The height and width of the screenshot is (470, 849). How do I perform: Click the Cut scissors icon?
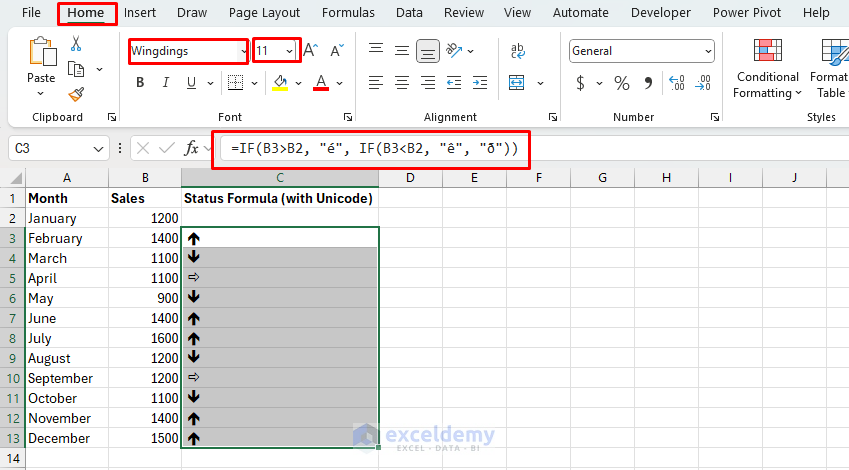[76, 43]
